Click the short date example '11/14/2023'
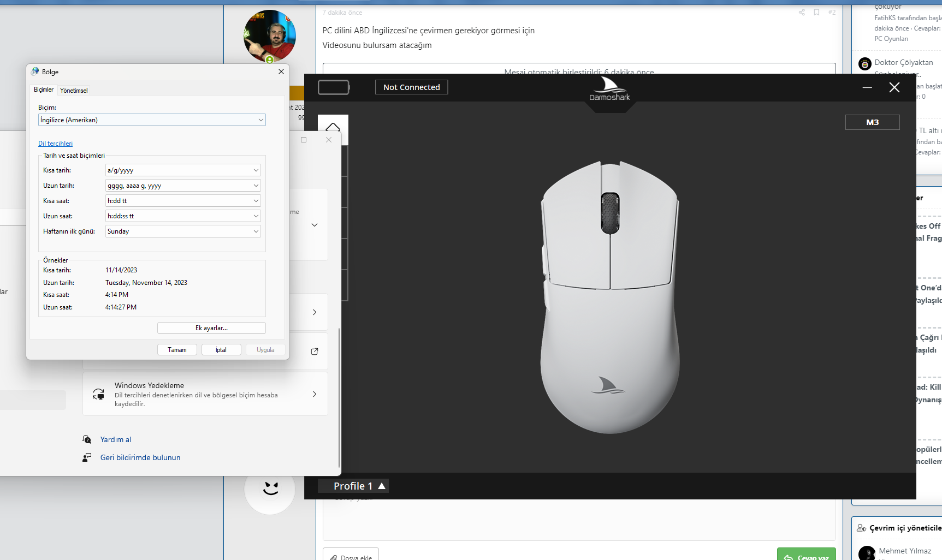The height and width of the screenshot is (560, 942). click(x=121, y=270)
